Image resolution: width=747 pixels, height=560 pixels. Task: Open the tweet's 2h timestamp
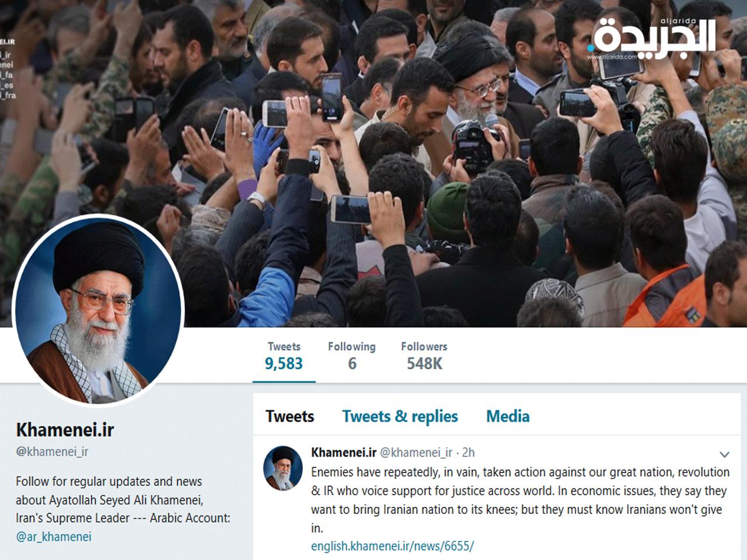(468, 453)
